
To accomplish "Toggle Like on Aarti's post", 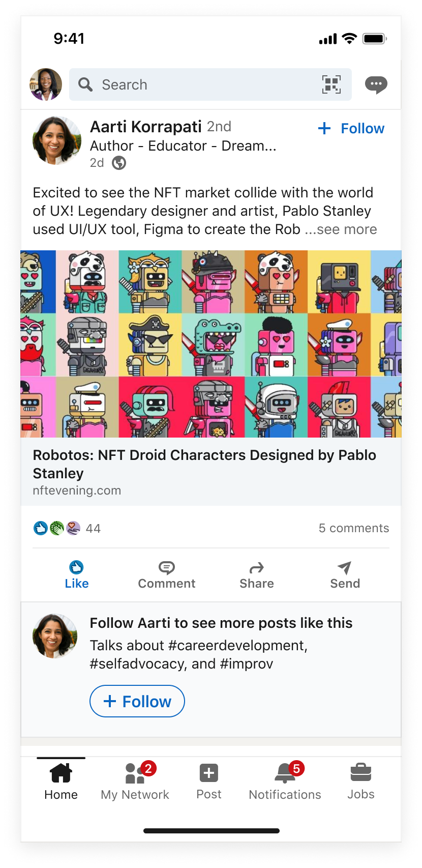I will 76,575.
